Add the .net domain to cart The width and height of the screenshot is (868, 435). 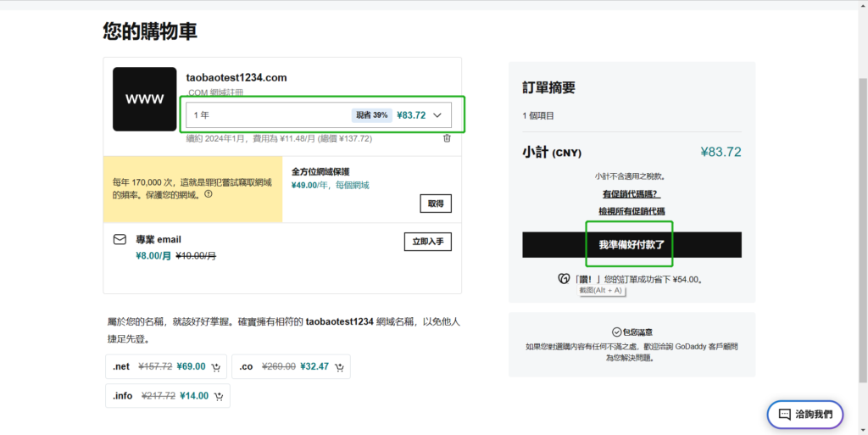click(x=216, y=367)
